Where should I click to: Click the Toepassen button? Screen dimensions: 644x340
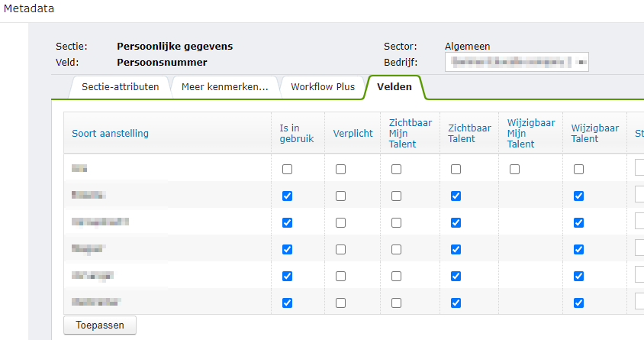point(99,325)
